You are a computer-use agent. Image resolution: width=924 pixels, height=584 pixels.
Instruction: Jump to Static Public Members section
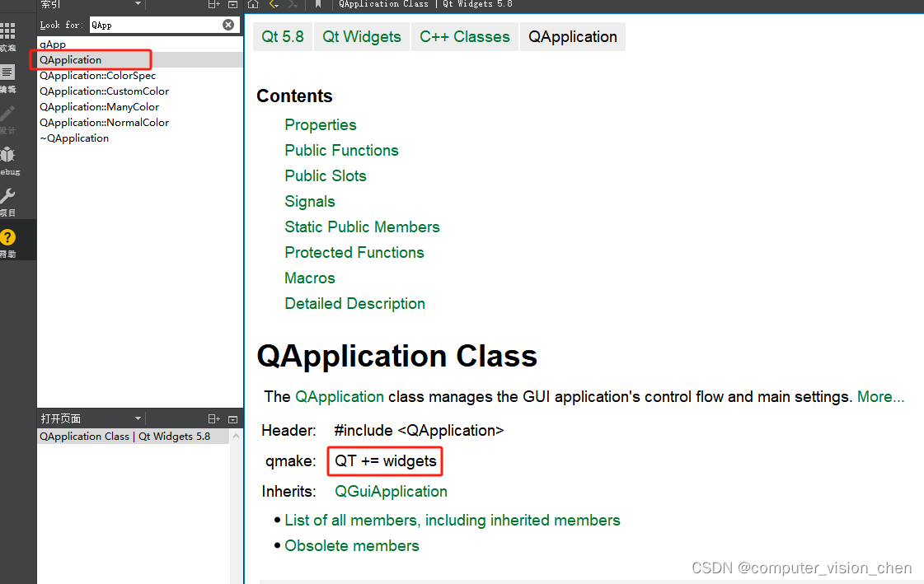[362, 227]
